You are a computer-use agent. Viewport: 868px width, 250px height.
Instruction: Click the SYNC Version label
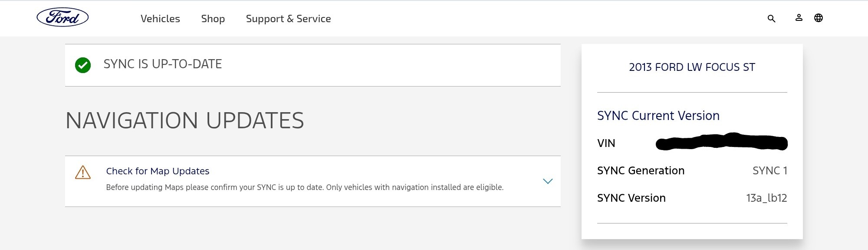[x=631, y=198]
